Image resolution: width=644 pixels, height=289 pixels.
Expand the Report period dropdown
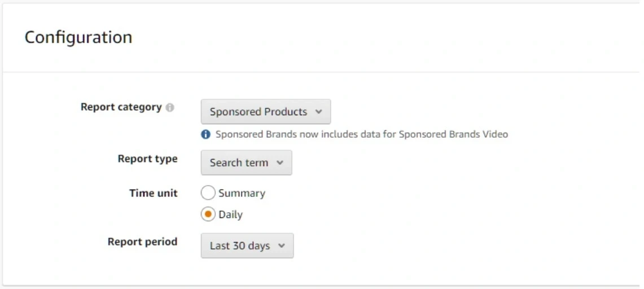247,246
